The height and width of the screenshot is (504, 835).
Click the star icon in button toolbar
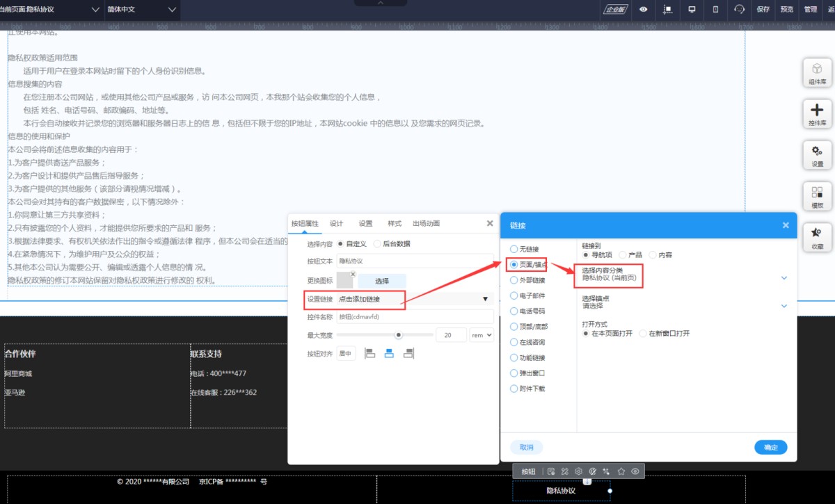[x=621, y=471]
